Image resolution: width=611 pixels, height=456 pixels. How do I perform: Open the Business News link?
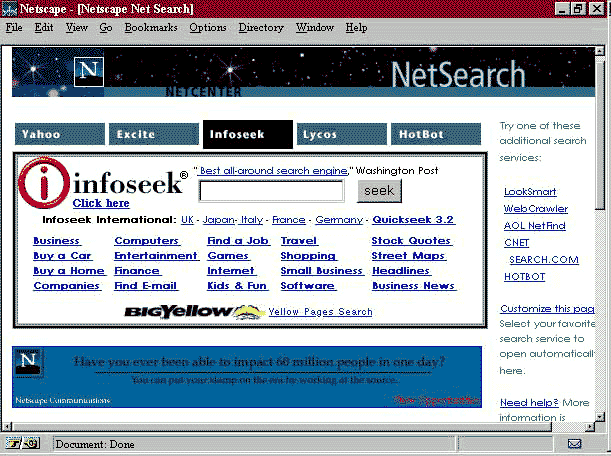coord(414,286)
